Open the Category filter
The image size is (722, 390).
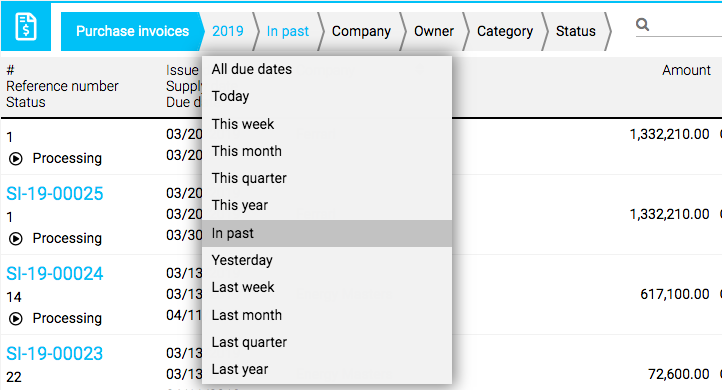click(505, 31)
